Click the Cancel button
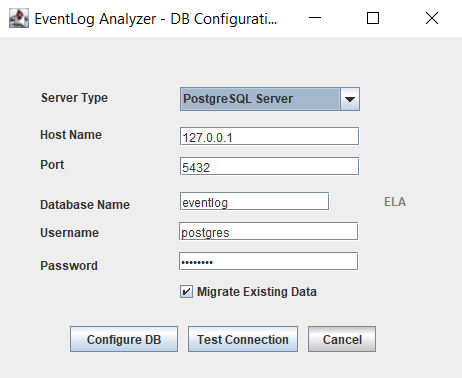Image resolution: width=462 pixels, height=378 pixels. point(342,339)
